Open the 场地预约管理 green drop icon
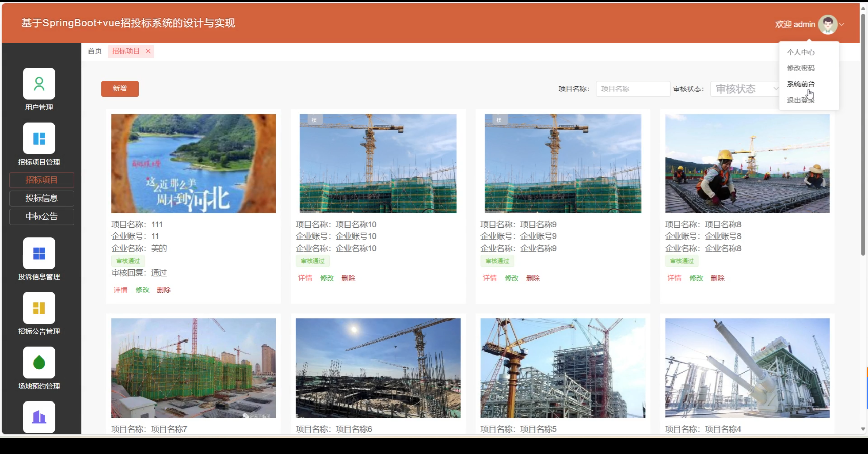The image size is (868, 454). click(x=39, y=362)
